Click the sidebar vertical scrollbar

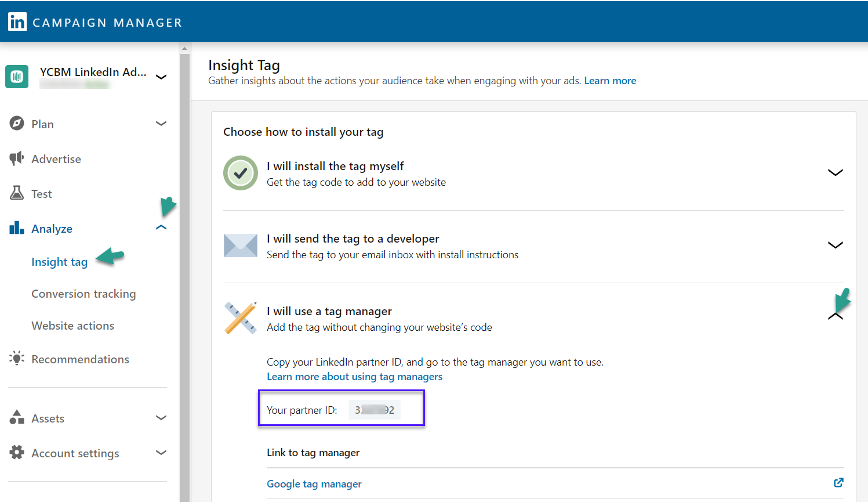click(x=184, y=277)
